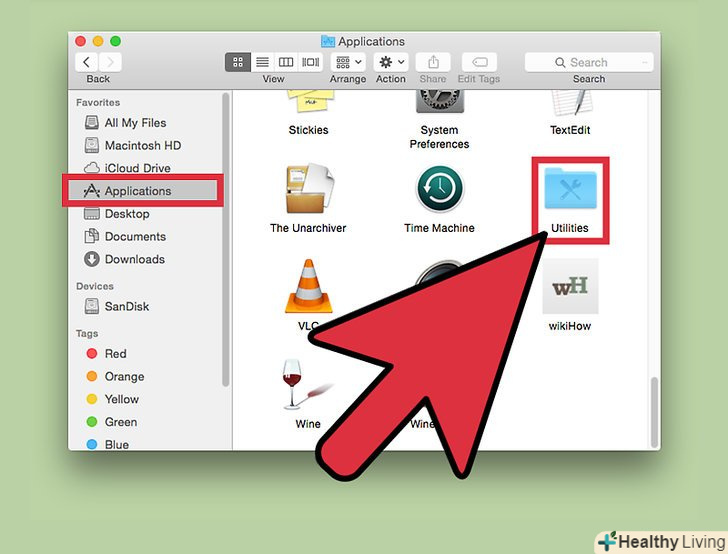Switch to Cover Flow view

point(311,62)
